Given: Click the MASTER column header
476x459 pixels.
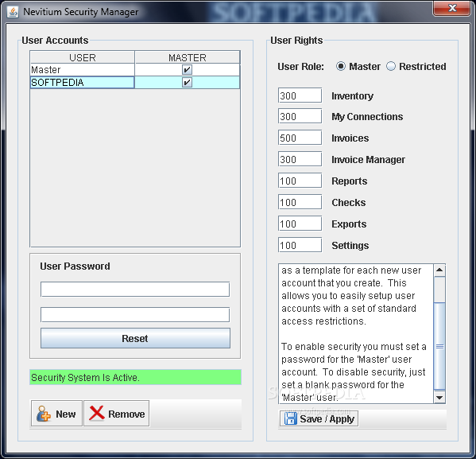Looking at the screenshot, I should click(188, 57).
